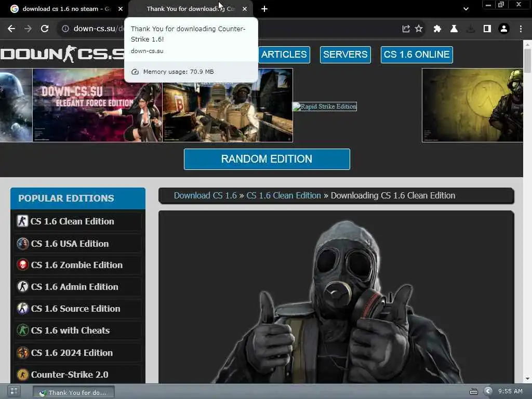
Task: Go back to the previous page
Action: tap(11, 29)
